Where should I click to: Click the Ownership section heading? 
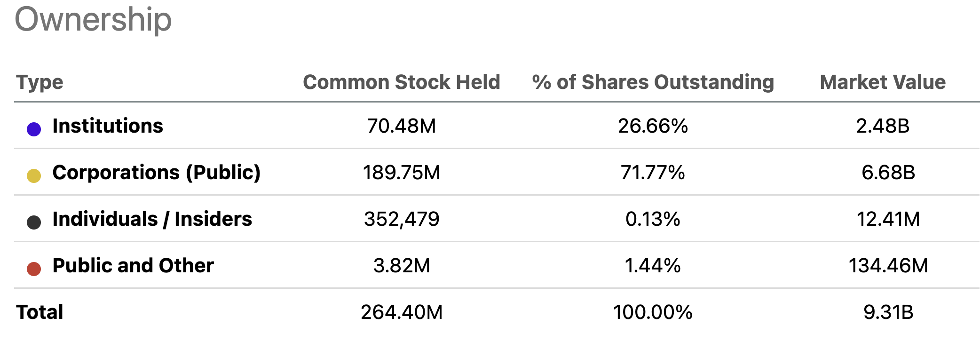[93, 20]
